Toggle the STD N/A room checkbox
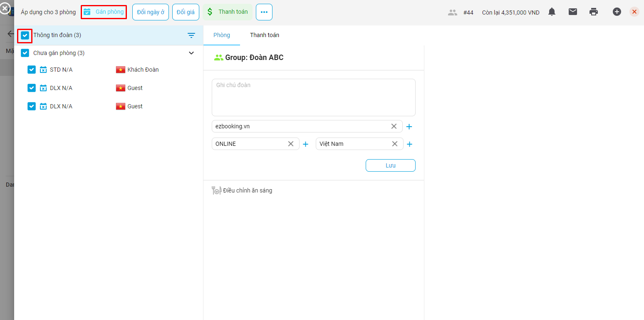This screenshot has height=320, width=644. (32, 70)
